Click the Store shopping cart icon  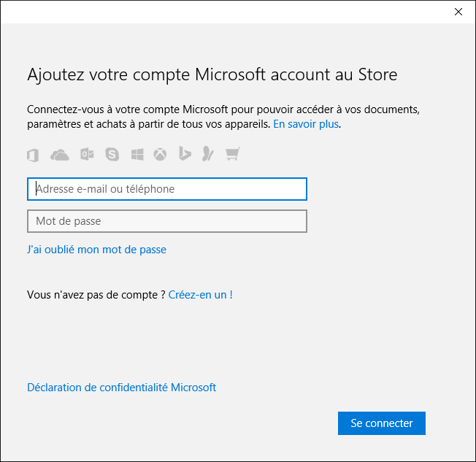[x=233, y=153]
